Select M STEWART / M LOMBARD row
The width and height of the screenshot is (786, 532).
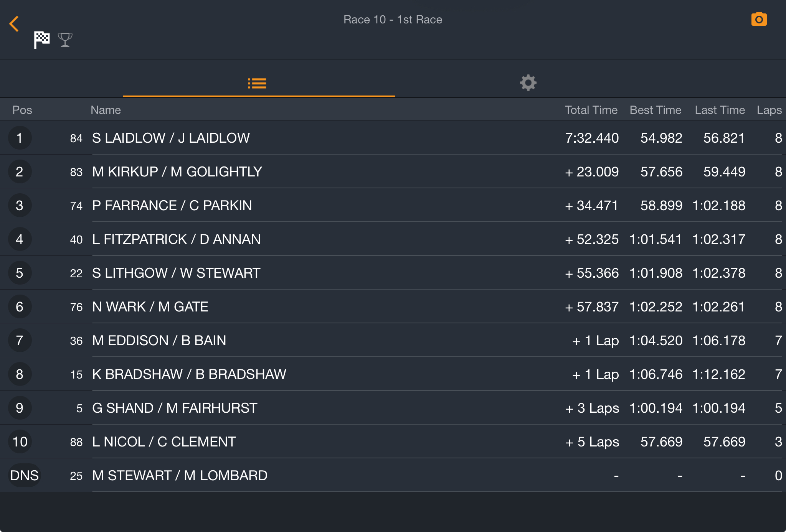pos(393,476)
